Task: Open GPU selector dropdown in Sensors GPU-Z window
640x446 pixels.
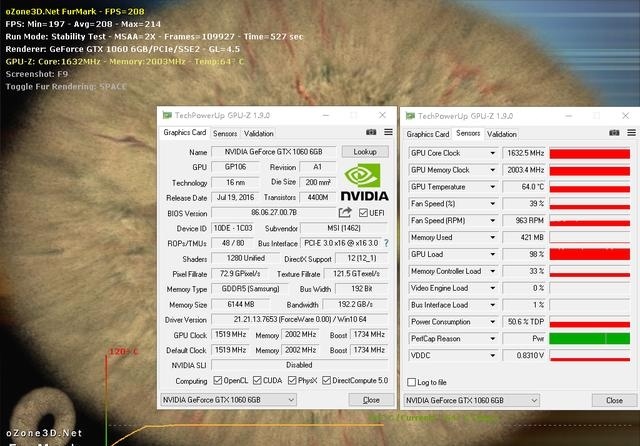Action: [471, 400]
